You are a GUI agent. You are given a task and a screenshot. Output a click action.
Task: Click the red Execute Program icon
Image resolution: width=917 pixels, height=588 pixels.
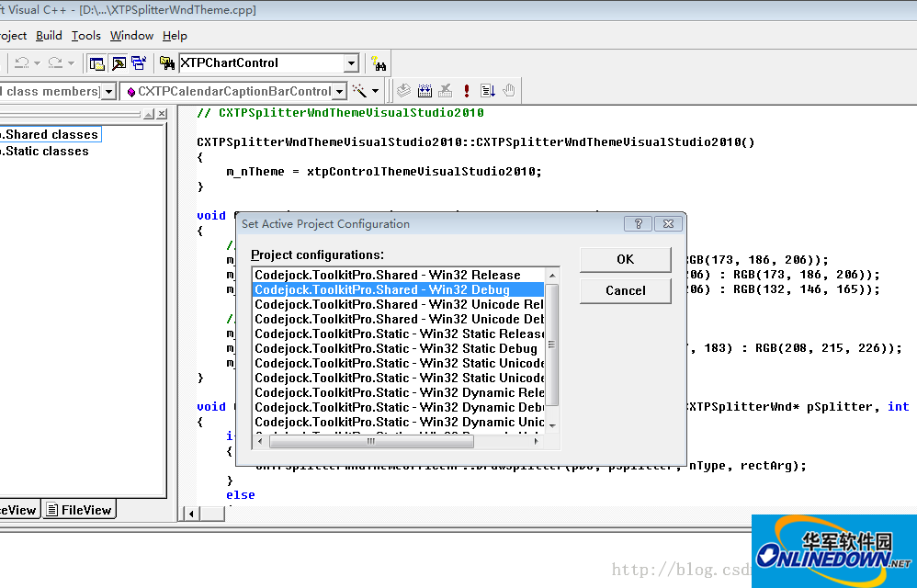pos(466,91)
